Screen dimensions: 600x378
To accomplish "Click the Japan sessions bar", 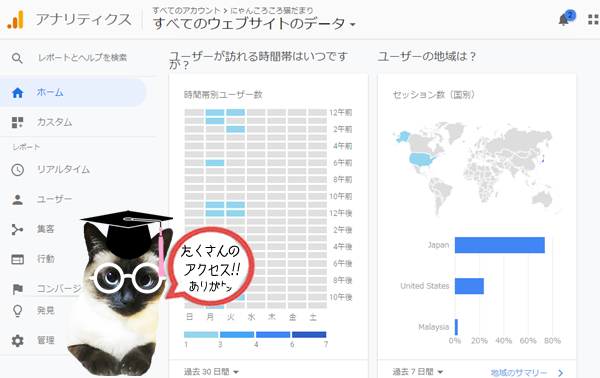I will [x=500, y=245].
